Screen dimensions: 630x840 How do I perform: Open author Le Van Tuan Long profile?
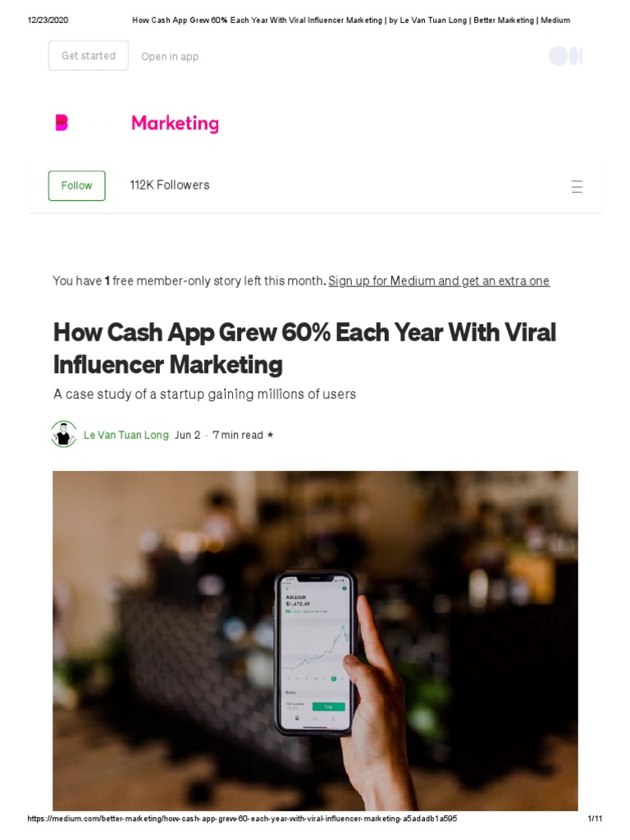click(126, 435)
